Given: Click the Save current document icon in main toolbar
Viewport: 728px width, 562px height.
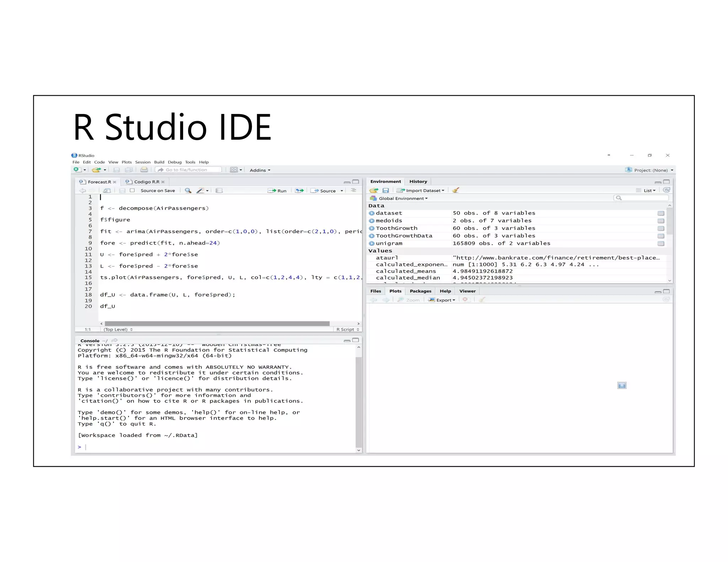Looking at the screenshot, I should click(117, 170).
